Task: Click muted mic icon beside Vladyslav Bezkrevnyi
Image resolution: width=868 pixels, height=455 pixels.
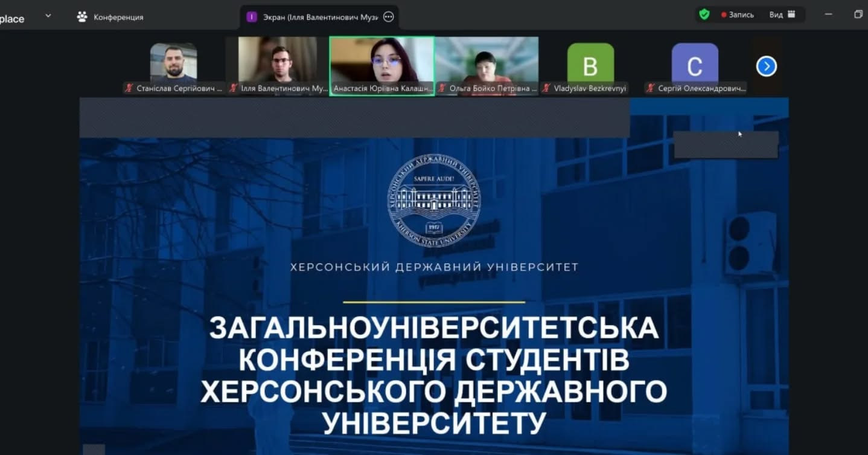Action: click(546, 88)
